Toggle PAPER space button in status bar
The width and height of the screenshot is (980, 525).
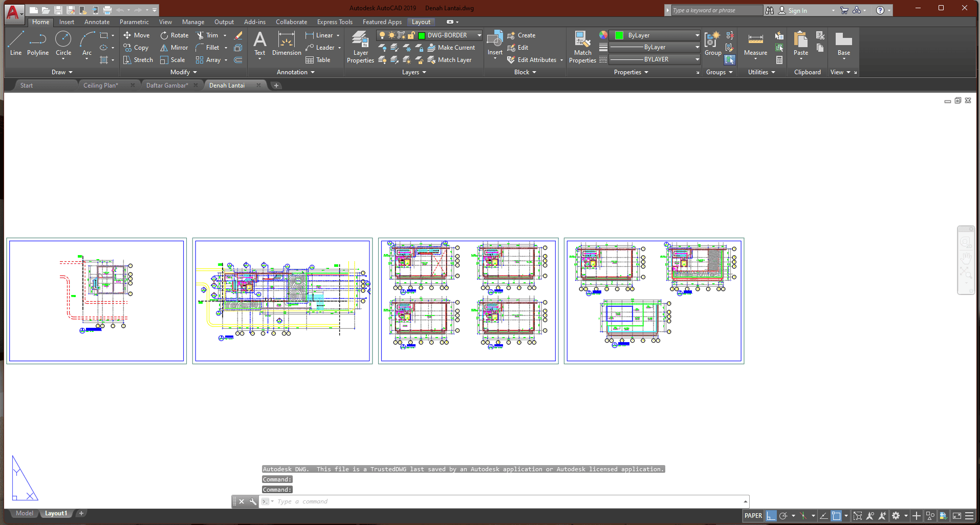[x=753, y=516]
